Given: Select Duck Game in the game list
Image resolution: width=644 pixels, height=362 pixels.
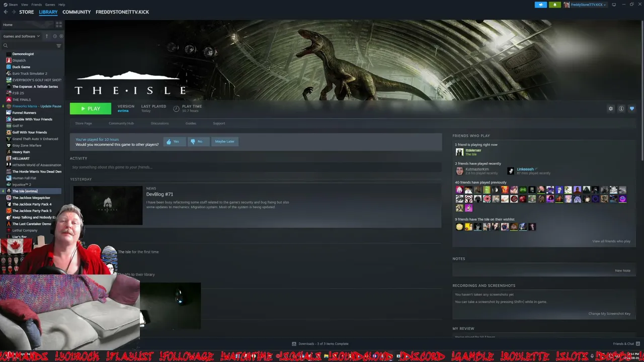Looking at the screenshot, I should (21, 67).
